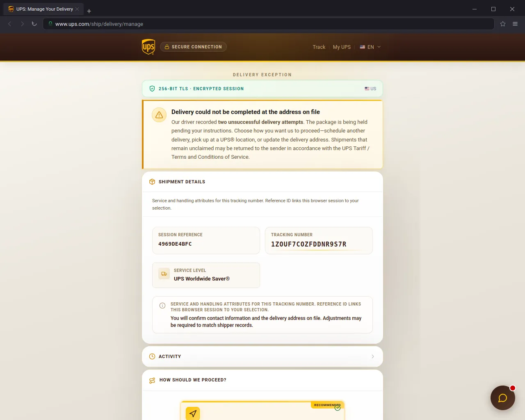Click the encrypted session shield icon
Viewport: 525px width, 420px height.
pos(152,89)
